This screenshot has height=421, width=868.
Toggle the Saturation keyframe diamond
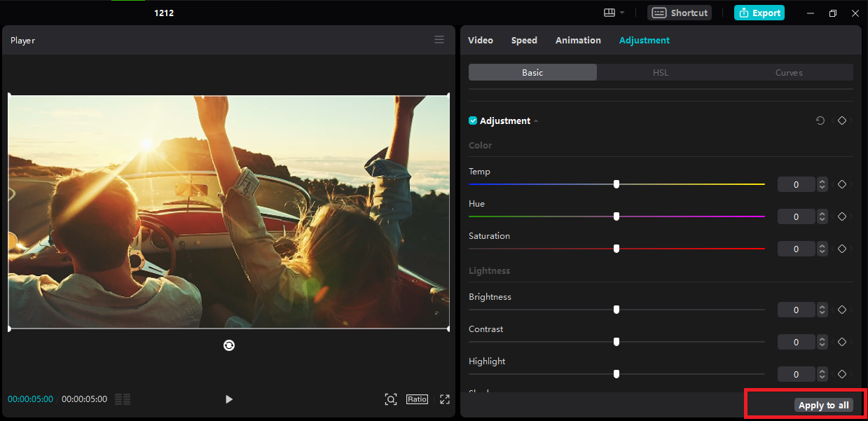(842, 249)
